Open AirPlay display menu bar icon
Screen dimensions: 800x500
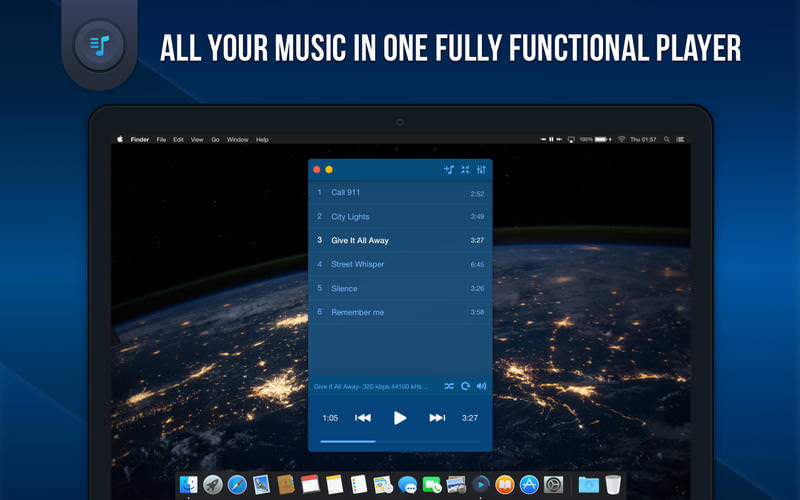pos(571,139)
